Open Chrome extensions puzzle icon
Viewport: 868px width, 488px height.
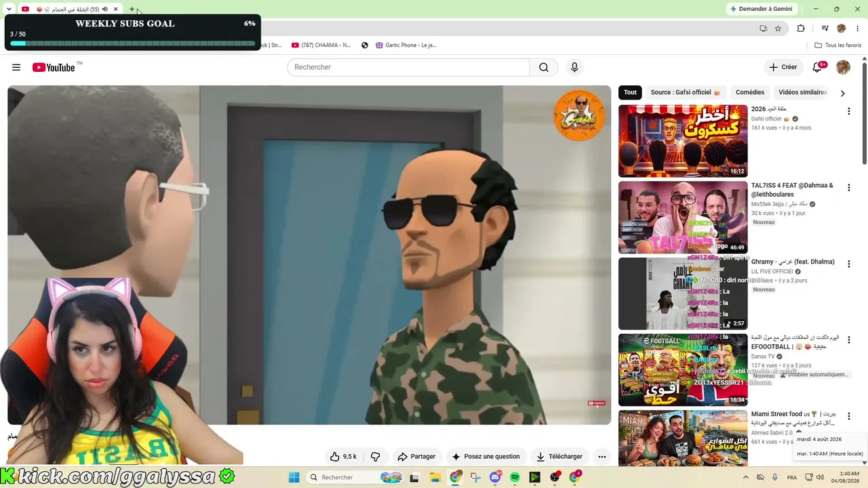tap(801, 28)
